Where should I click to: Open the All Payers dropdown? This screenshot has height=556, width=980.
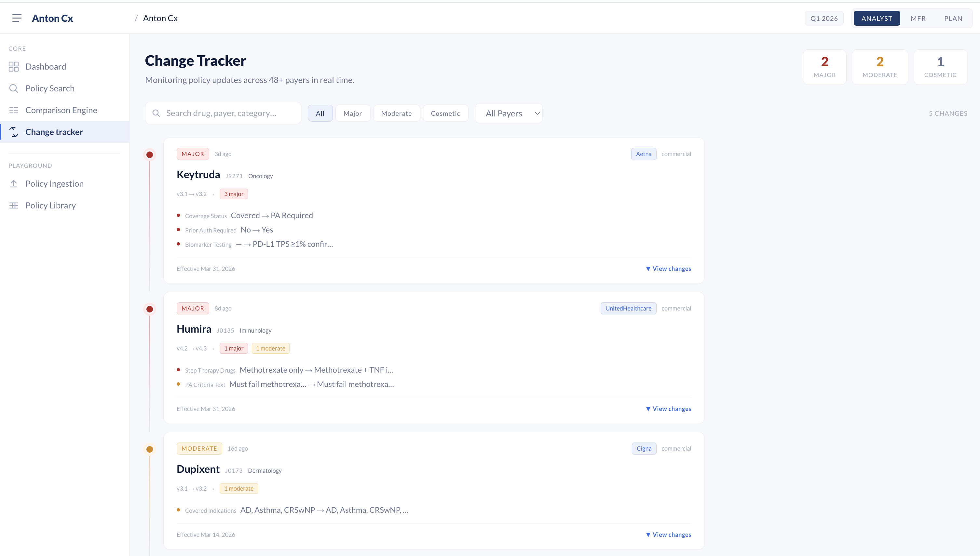click(x=509, y=113)
